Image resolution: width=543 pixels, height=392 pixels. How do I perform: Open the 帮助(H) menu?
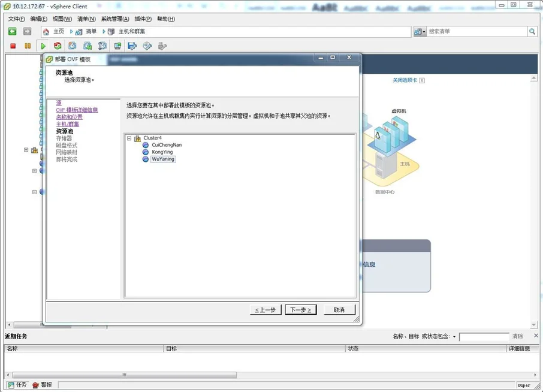click(166, 19)
